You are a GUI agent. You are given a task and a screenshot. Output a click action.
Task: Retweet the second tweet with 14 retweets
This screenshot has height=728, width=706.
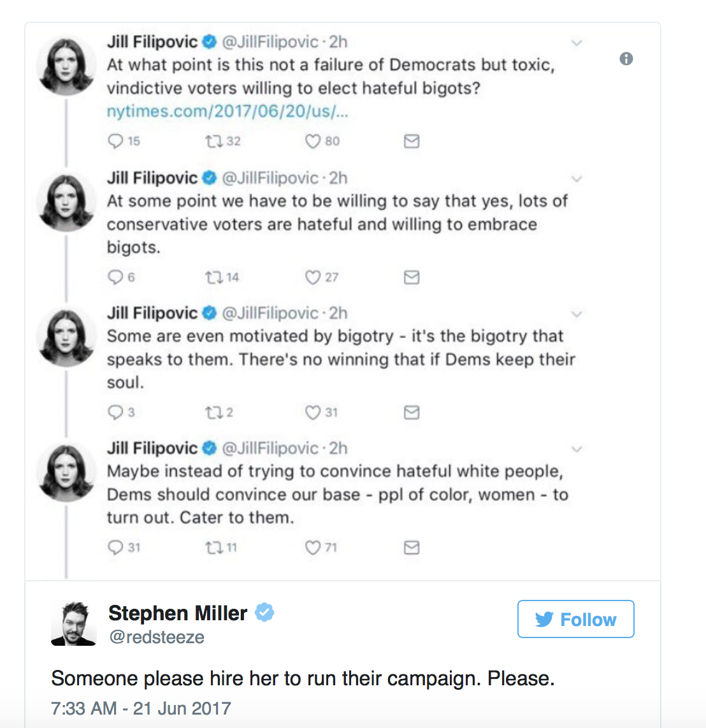214,277
